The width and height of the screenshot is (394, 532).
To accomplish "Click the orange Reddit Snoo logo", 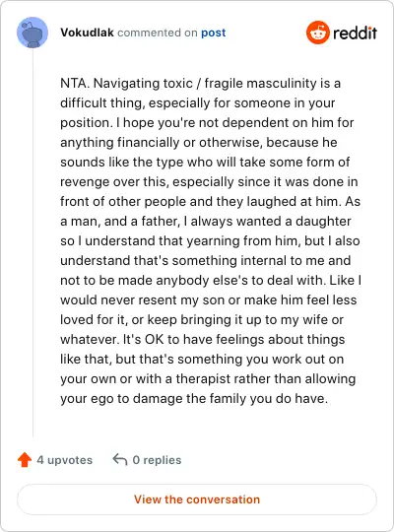I will pyautogui.click(x=317, y=33).
